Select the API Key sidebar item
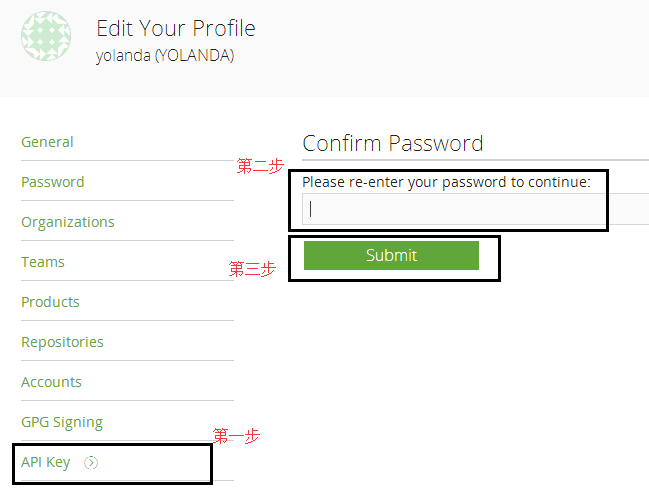649x502 pixels. pyautogui.click(x=46, y=462)
